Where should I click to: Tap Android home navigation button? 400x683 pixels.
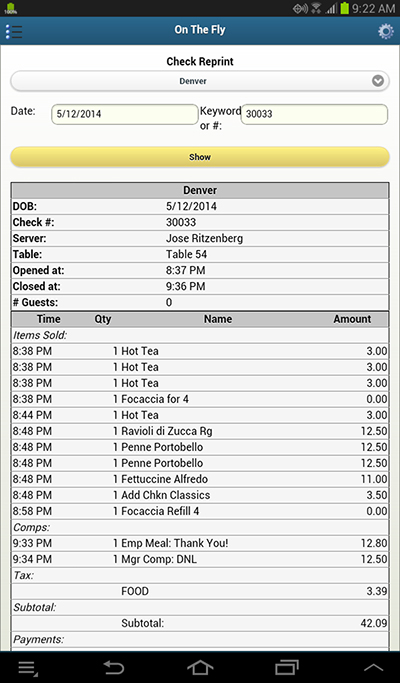pyautogui.click(x=200, y=667)
